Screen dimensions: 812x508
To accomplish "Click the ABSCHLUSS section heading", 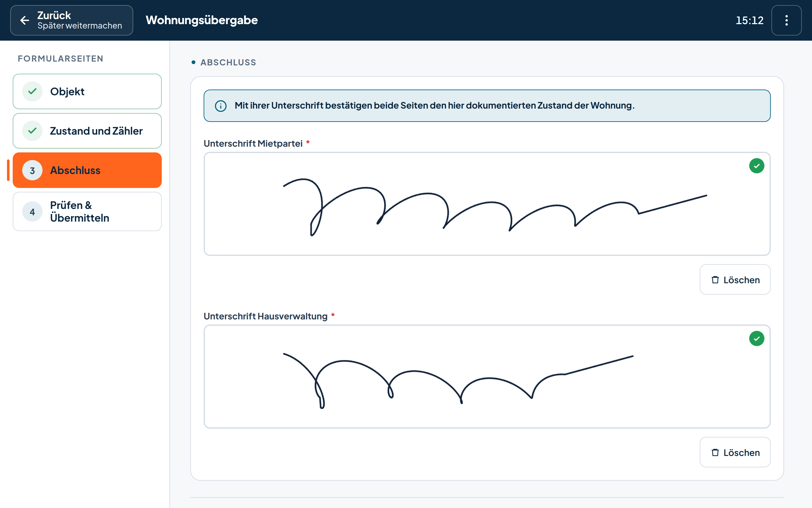I will pyautogui.click(x=228, y=62).
